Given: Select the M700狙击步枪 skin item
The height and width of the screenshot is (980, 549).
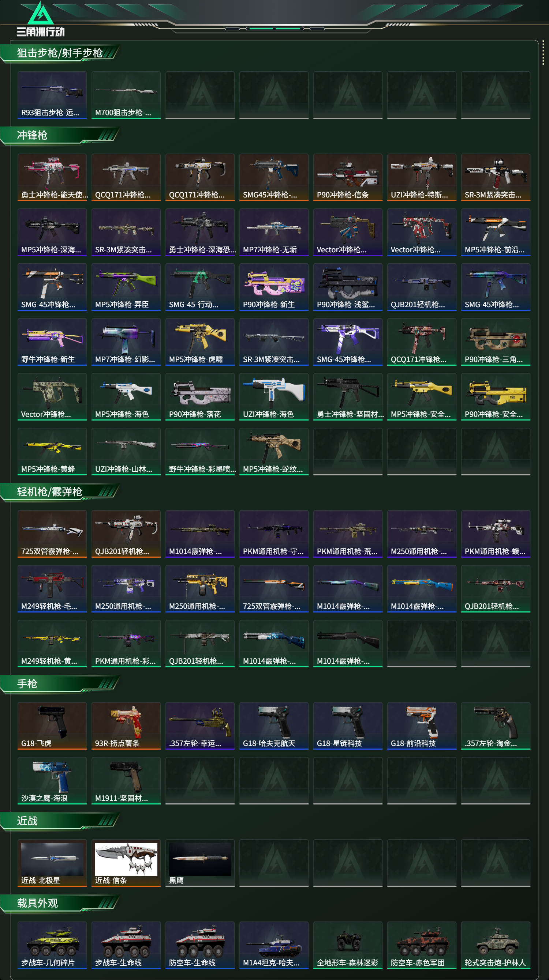Looking at the screenshot, I should coord(126,95).
